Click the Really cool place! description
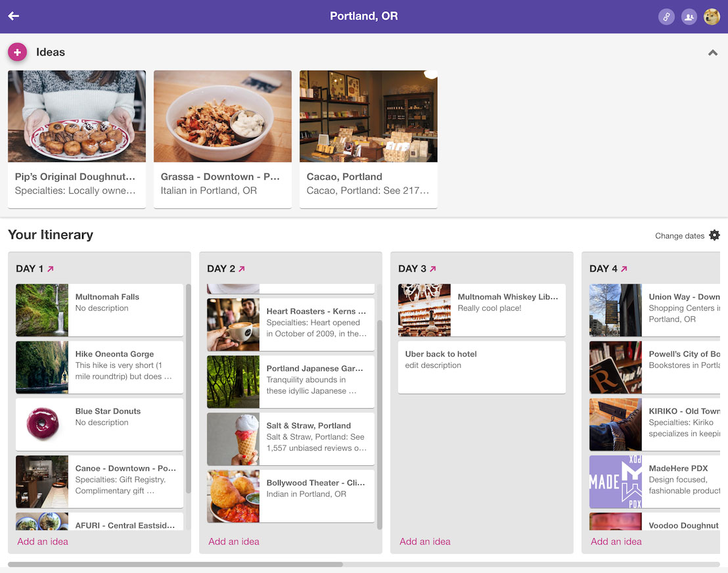The width and height of the screenshot is (728, 573). point(489,308)
